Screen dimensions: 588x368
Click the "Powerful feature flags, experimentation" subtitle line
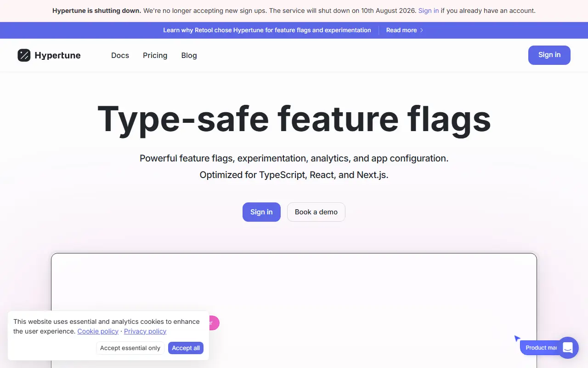coord(294,158)
